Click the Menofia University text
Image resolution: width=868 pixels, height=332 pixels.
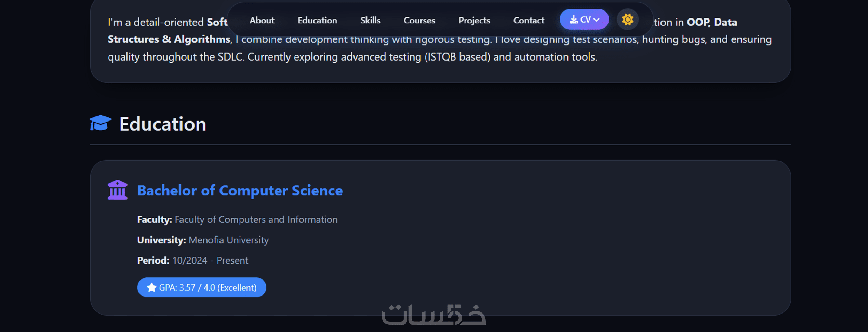click(228, 240)
